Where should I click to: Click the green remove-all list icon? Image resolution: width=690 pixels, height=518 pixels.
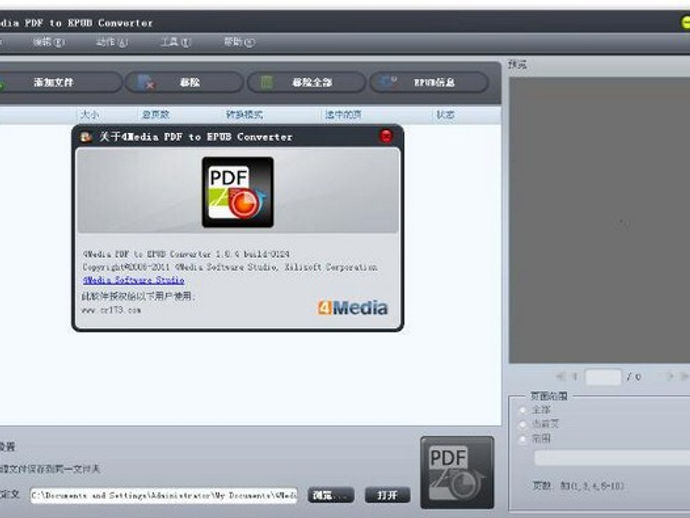267,82
